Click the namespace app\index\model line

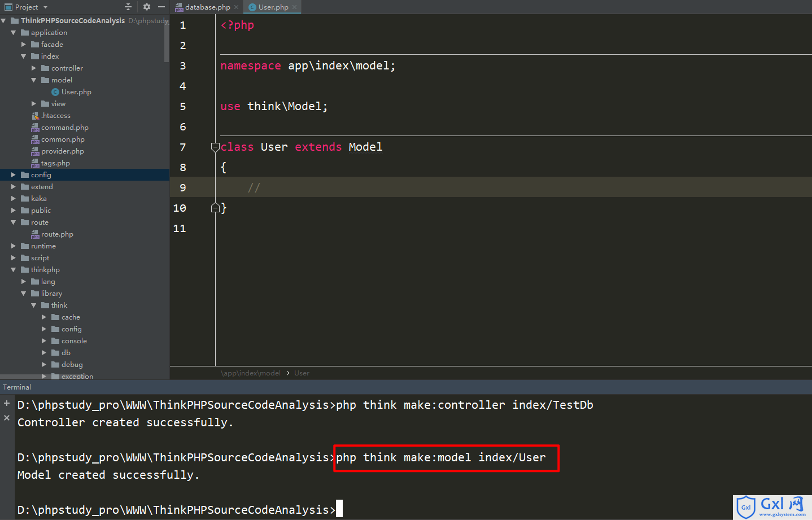pos(308,66)
